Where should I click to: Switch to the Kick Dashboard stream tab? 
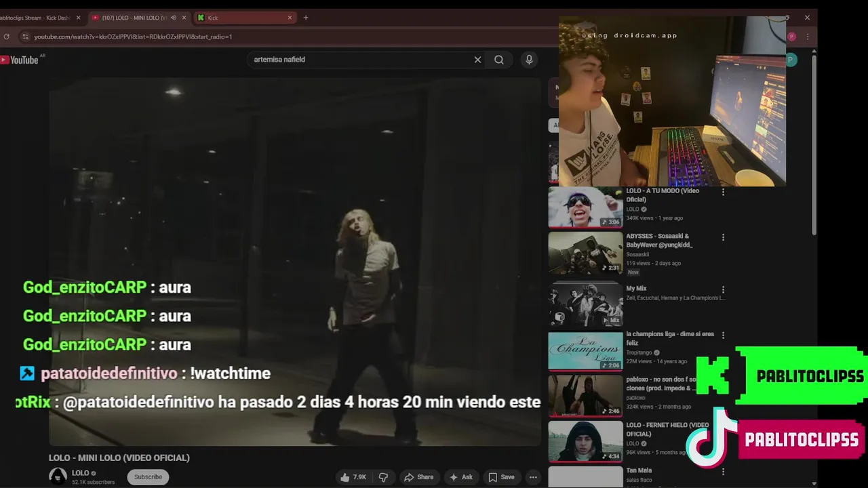point(35,18)
